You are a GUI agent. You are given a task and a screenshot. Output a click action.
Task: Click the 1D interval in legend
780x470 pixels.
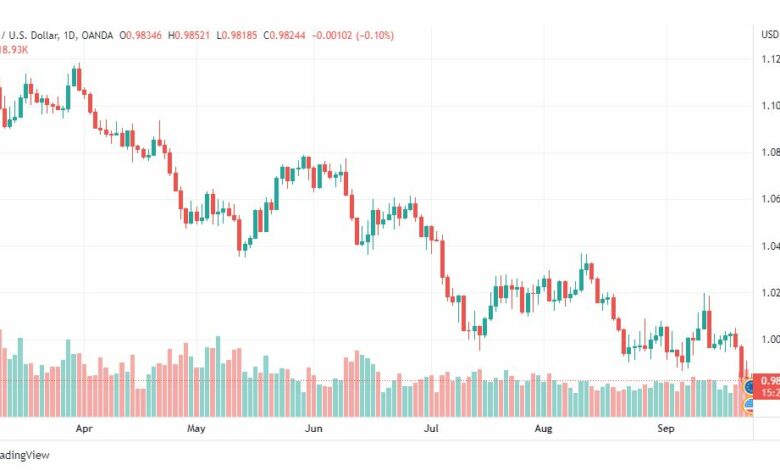[x=70, y=35]
